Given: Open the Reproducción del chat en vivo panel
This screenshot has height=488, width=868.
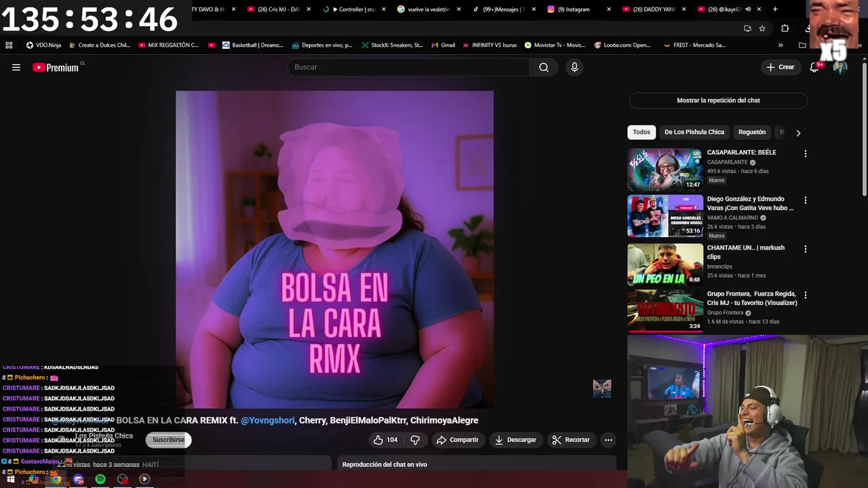Looking at the screenshot, I should tap(477, 464).
